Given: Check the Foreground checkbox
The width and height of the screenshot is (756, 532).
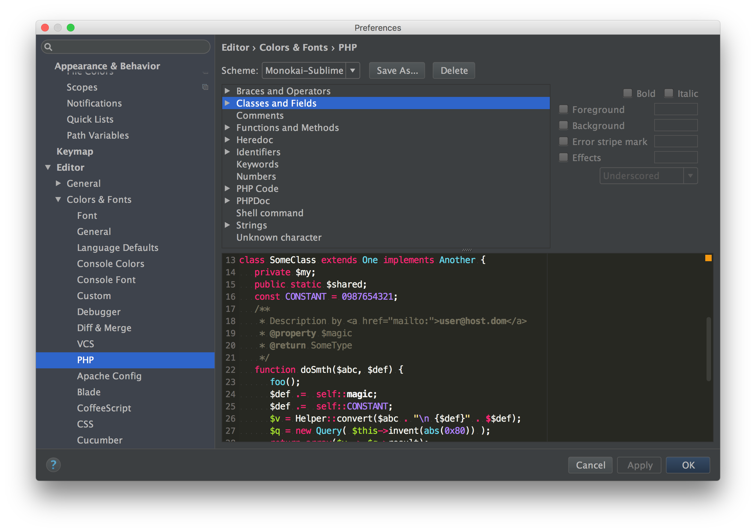Looking at the screenshot, I should pyautogui.click(x=563, y=109).
